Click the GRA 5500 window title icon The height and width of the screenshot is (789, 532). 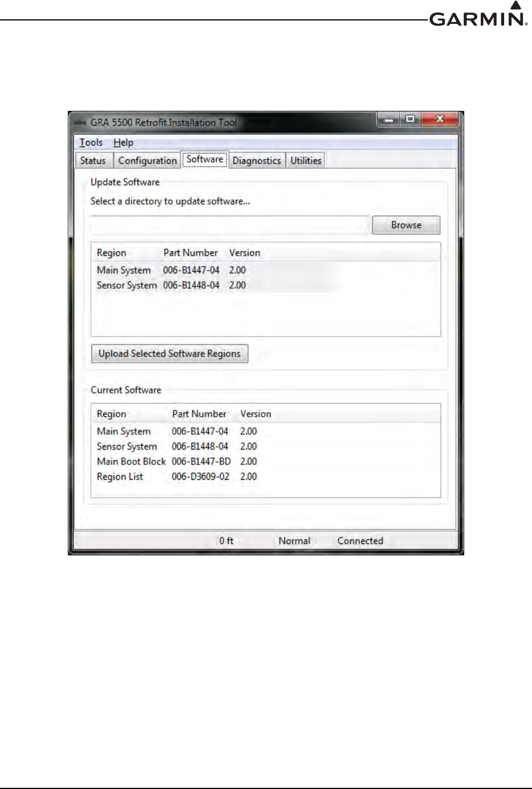[x=81, y=122]
